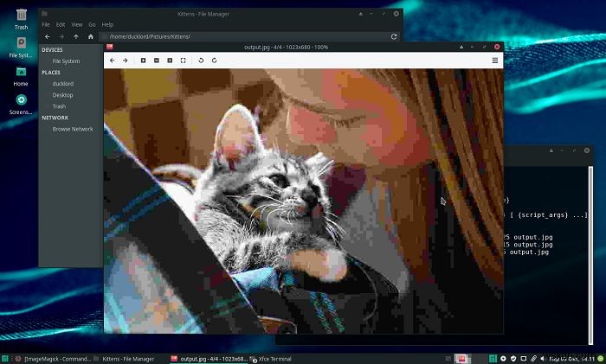Rotate image clockwise
The image size is (606, 364).
214,61
